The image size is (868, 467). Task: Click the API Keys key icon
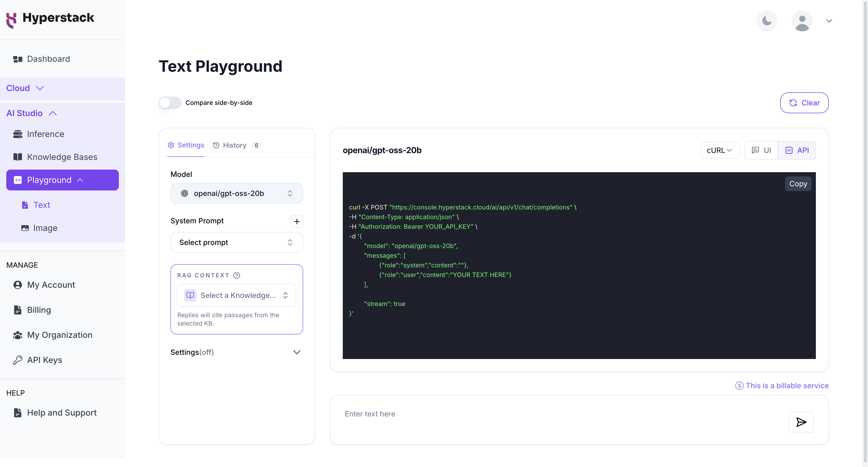click(17, 360)
